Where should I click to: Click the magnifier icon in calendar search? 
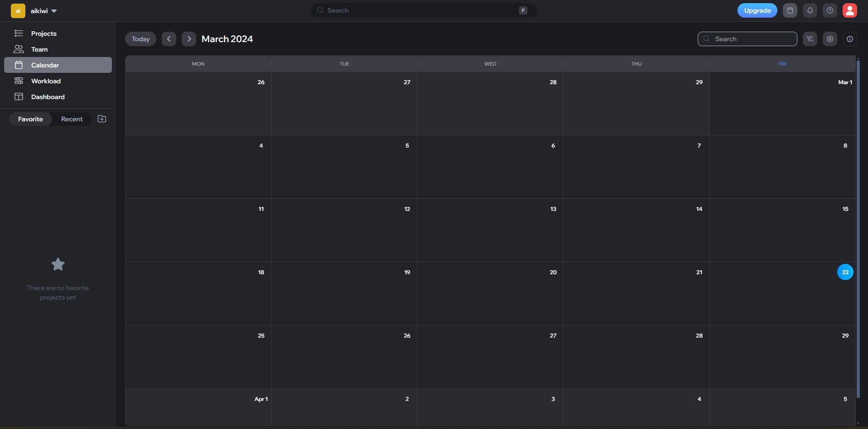tap(707, 39)
